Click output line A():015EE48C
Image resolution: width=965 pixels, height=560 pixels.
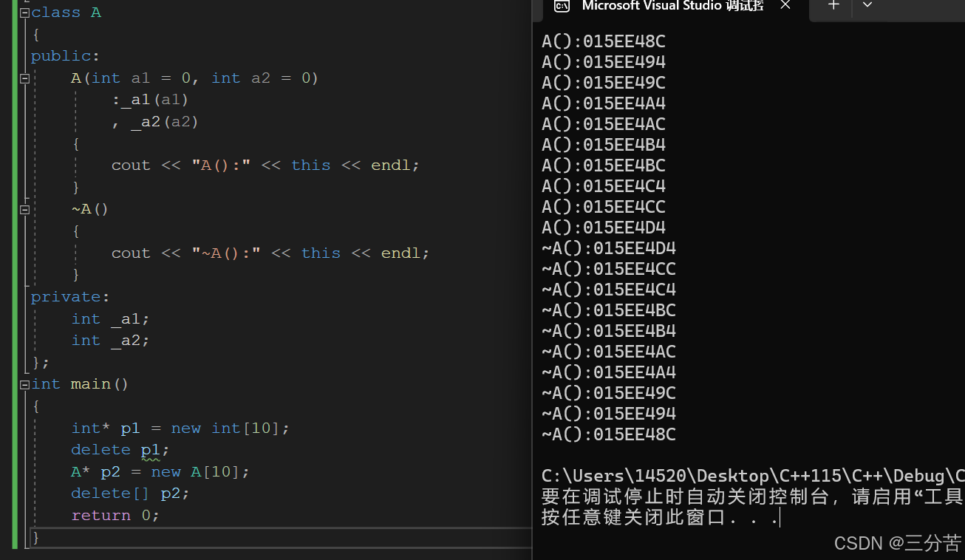pyautogui.click(x=604, y=41)
